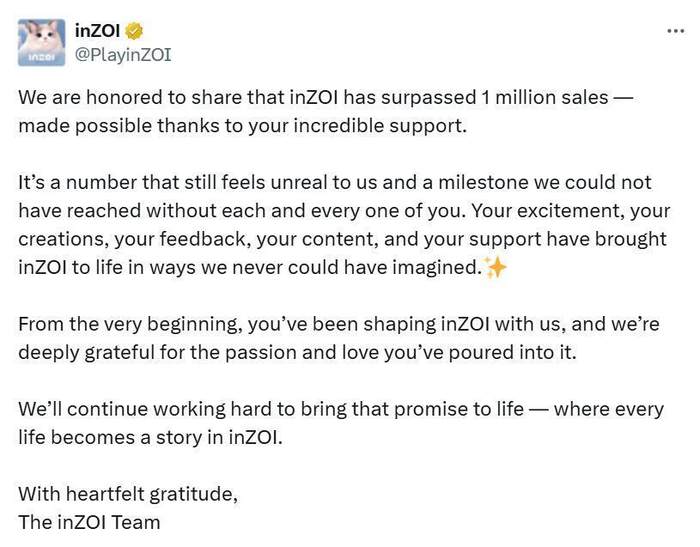Click 'The inZOI Team' signature text

[x=89, y=522]
